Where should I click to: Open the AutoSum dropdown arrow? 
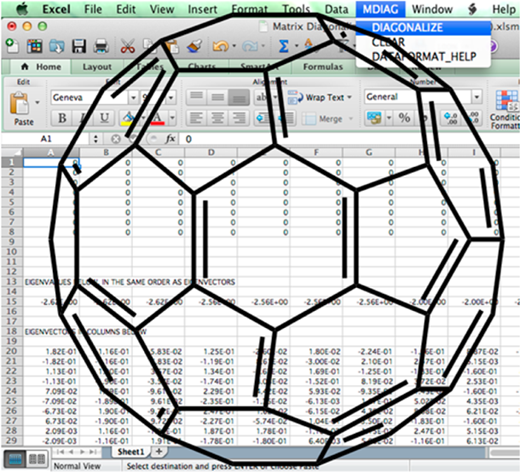296,46
